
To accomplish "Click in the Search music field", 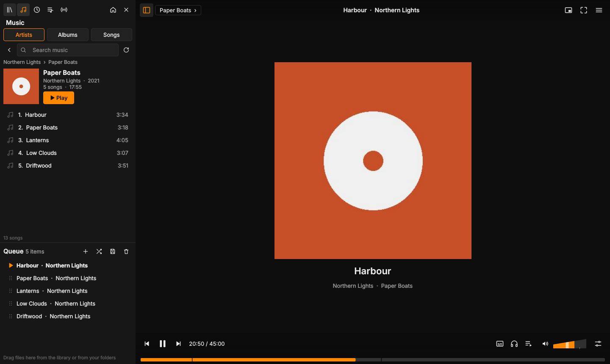I will click(68, 50).
